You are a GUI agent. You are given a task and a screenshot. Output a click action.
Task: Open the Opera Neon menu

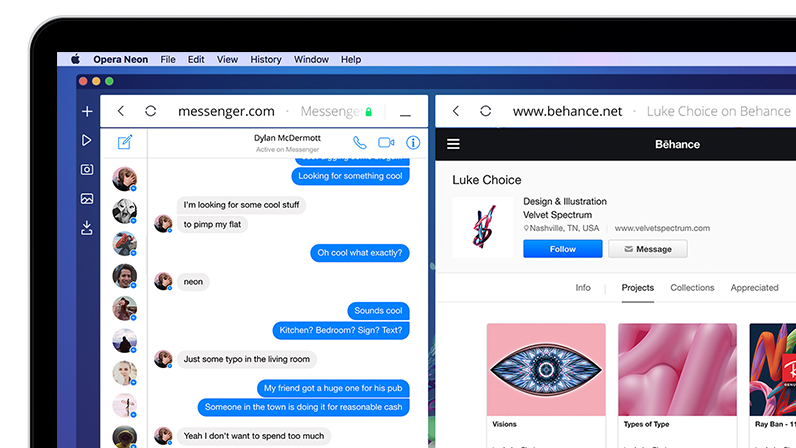(121, 59)
